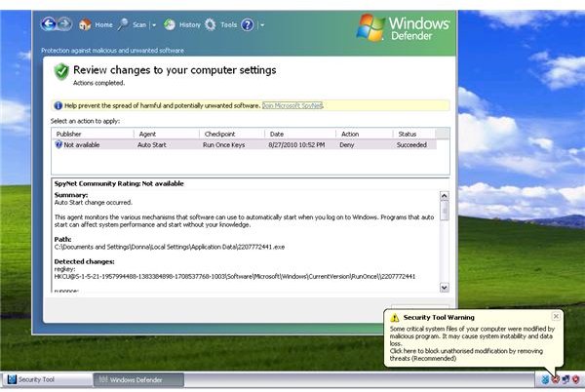Click the Windows Defender logo

click(403, 27)
